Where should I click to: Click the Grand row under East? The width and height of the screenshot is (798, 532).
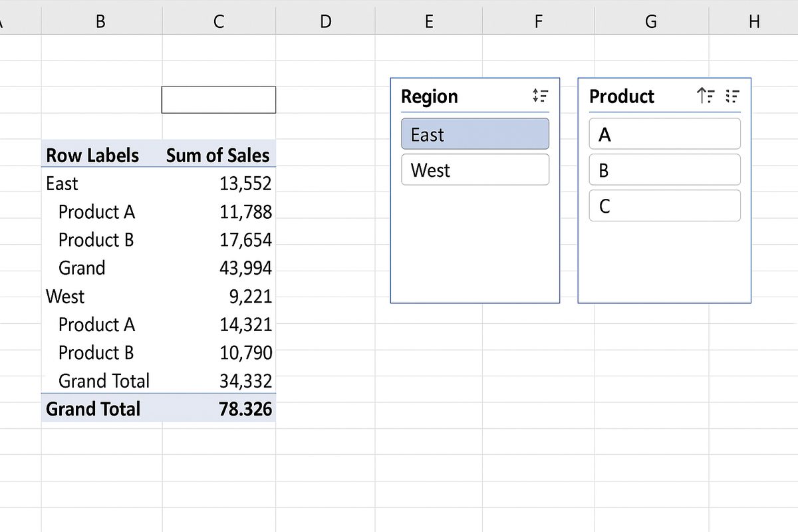(x=82, y=268)
